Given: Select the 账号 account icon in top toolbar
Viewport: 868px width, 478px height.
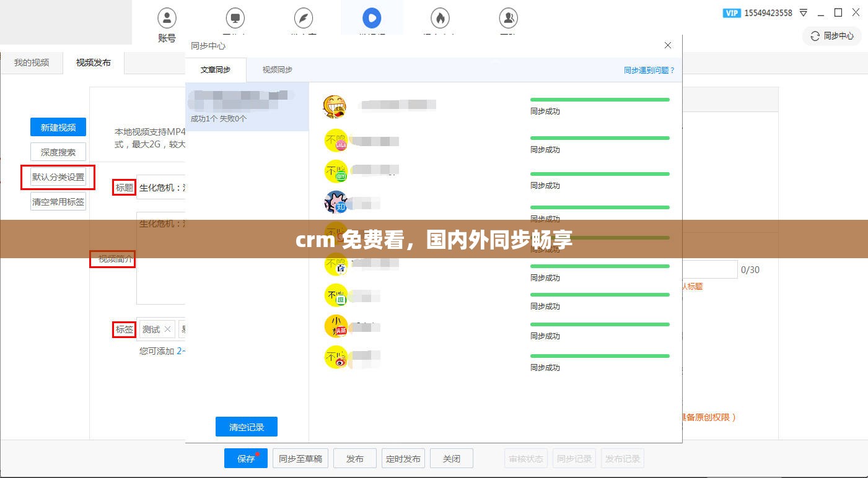Looking at the screenshot, I should [167, 18].
